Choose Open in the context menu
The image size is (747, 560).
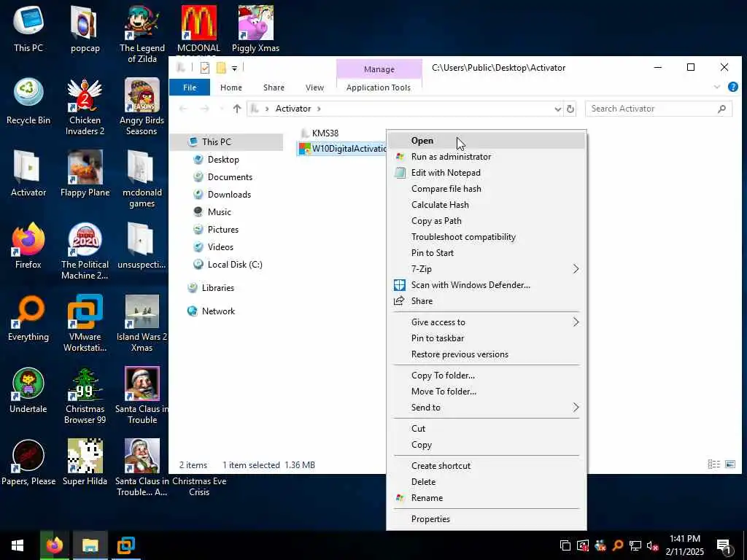486,141
